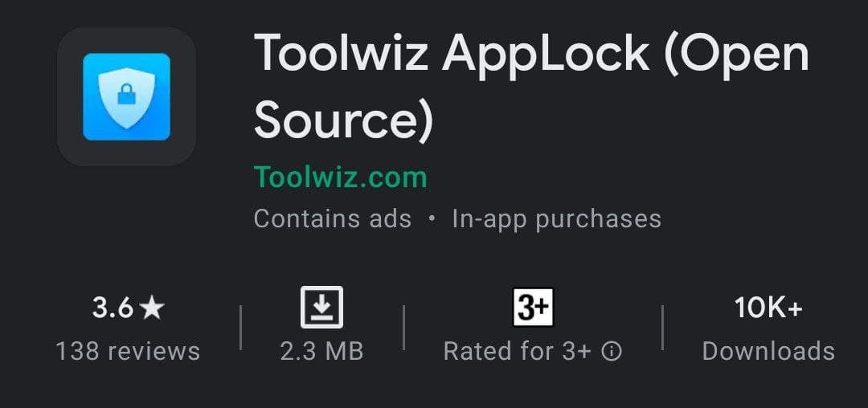The width and height of the screenshot is (868, 408).
Task: Tap the 3.6 rating score
Action: 113,308
